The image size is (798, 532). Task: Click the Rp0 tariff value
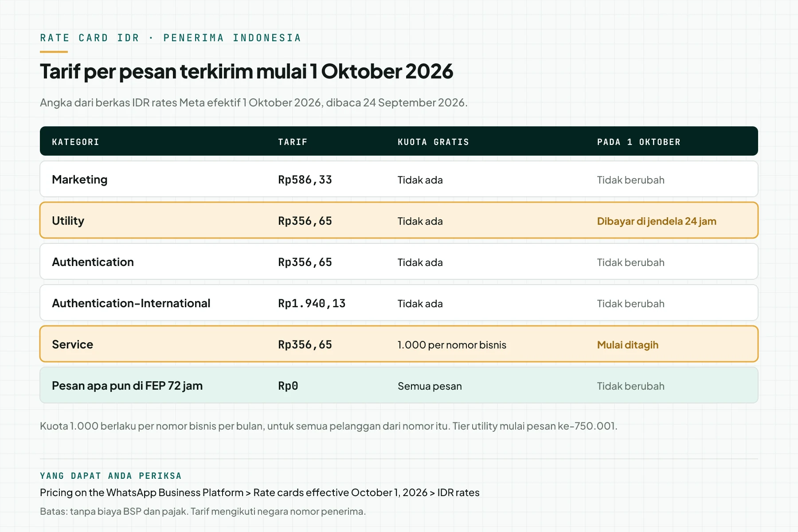[x=288, y=386]
